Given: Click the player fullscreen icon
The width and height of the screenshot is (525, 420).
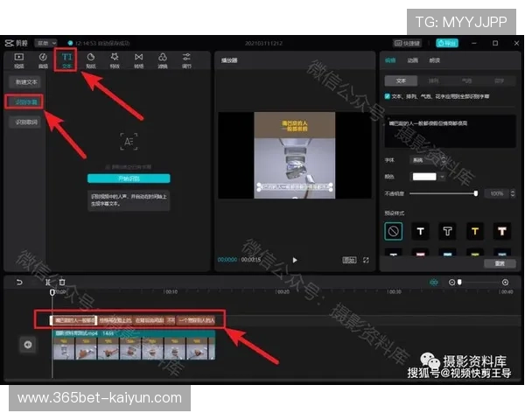Looking at the screenshot, I should [366, 260].
